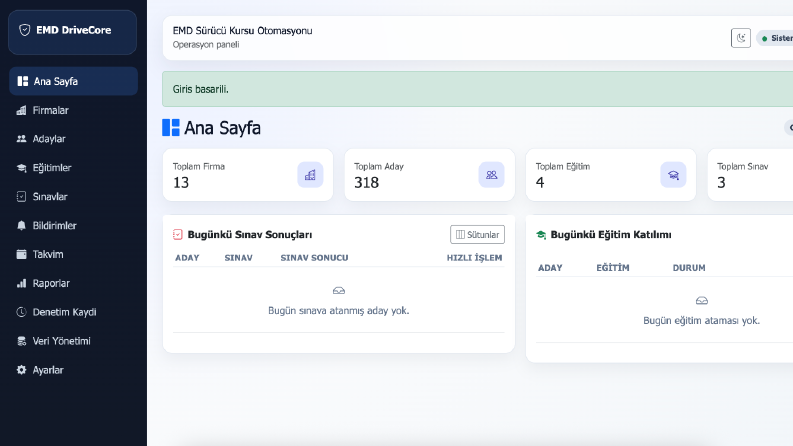
Task: Click the HIZLI İŞLEM column header
Action: click(x=474, y=258)
